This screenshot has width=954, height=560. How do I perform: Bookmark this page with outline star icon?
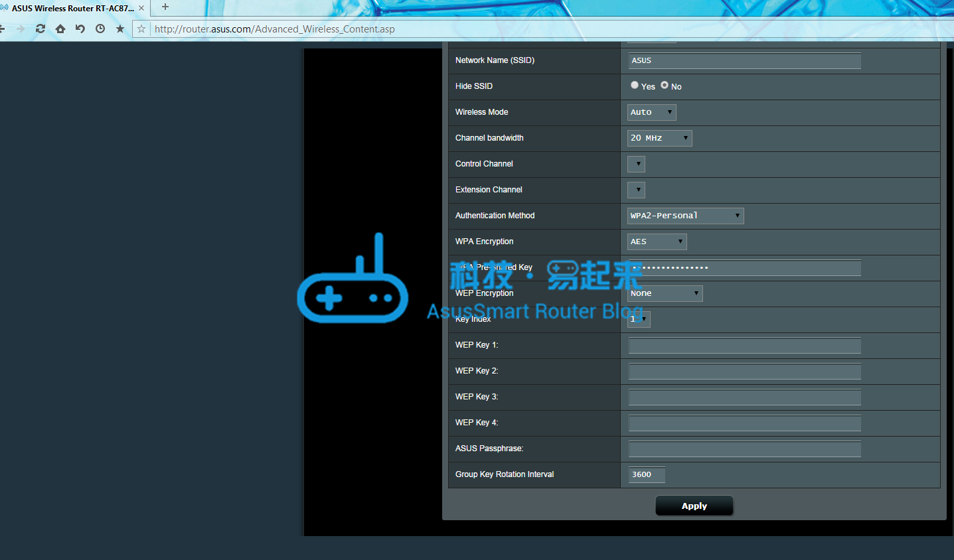[141, 29]
